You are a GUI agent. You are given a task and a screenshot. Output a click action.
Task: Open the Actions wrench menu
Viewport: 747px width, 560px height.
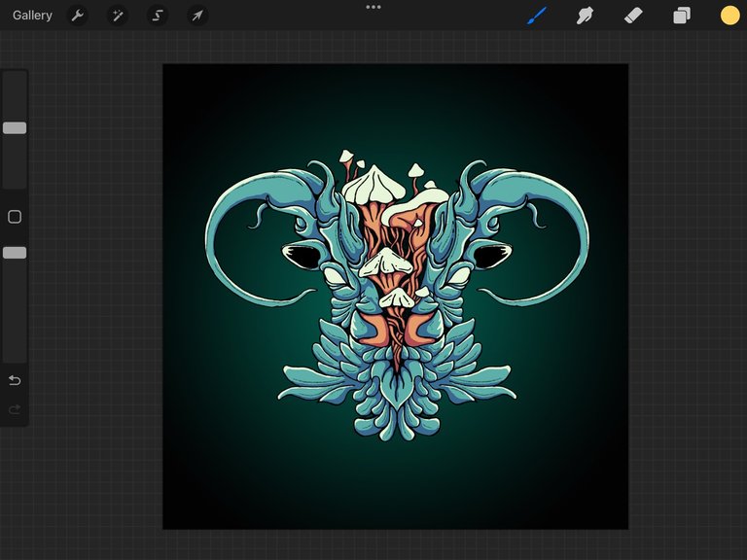(x=78, y=16)
